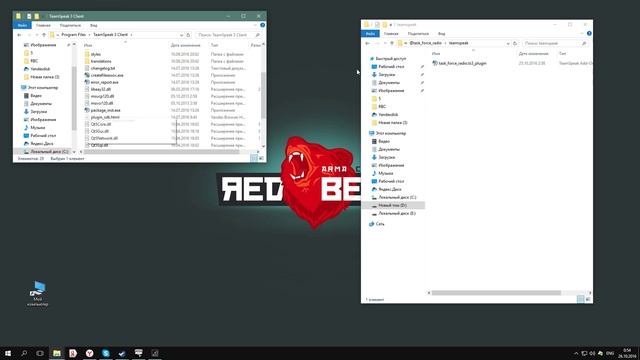640x360 pixels.
Task: Select 'Новый том (D:)' in teamspeak window sidebar
Action: click(393, 205)
